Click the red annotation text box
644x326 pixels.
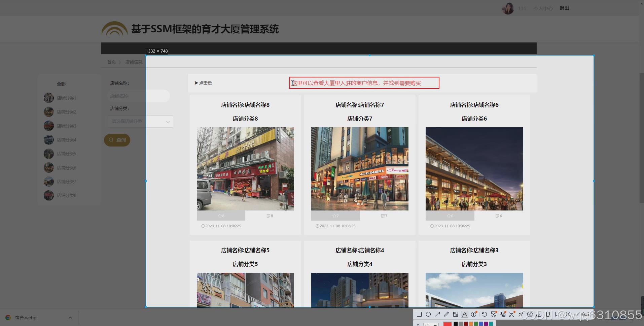364,83
